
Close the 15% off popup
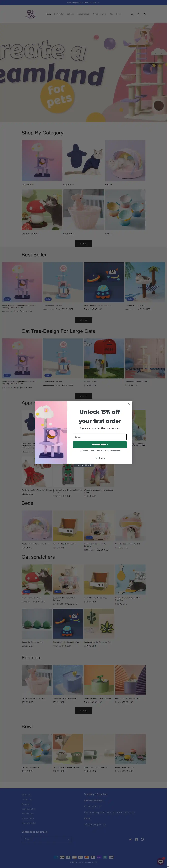129,404
